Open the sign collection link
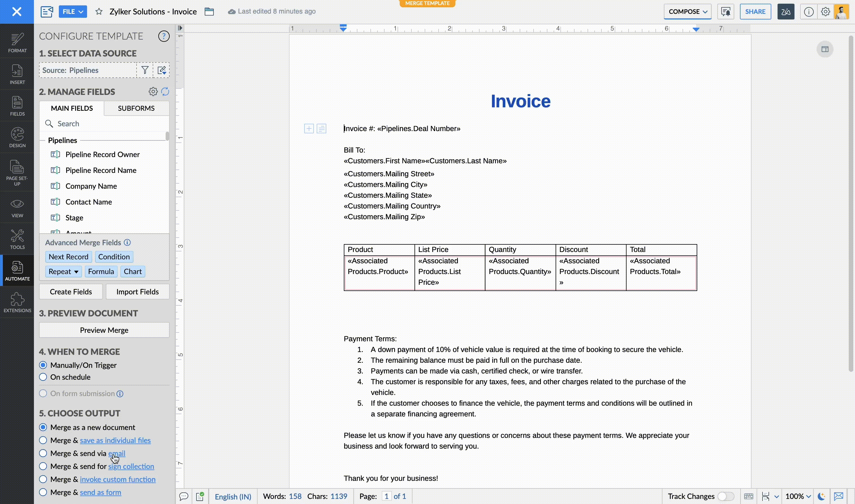Image resolution: width=855 pixels, height=504 pixels. [131, 466]
